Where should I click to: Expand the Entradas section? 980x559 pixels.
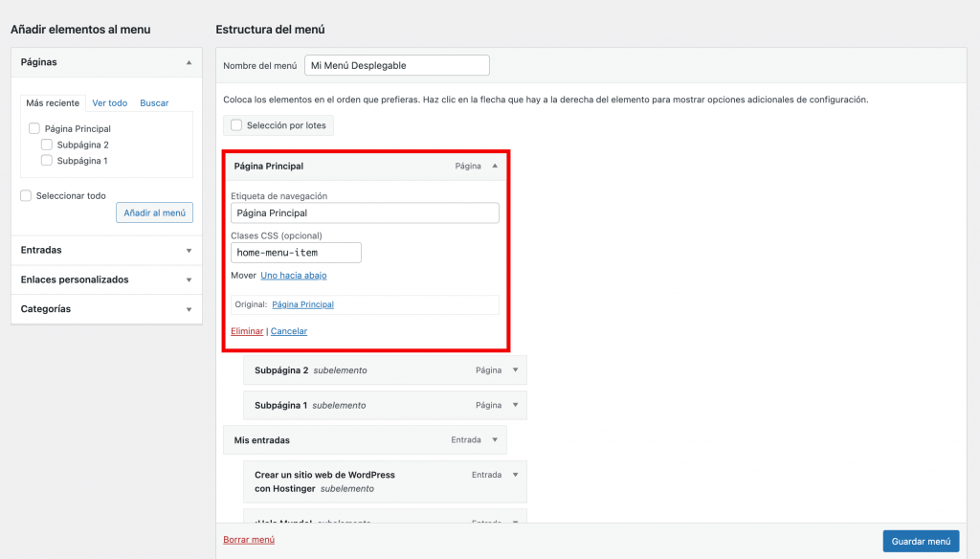189,251
